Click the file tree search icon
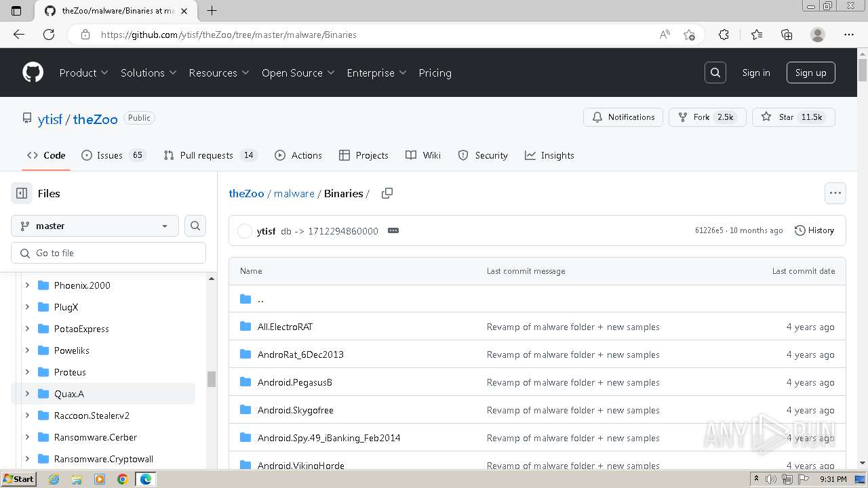 [x=195, y=226]
